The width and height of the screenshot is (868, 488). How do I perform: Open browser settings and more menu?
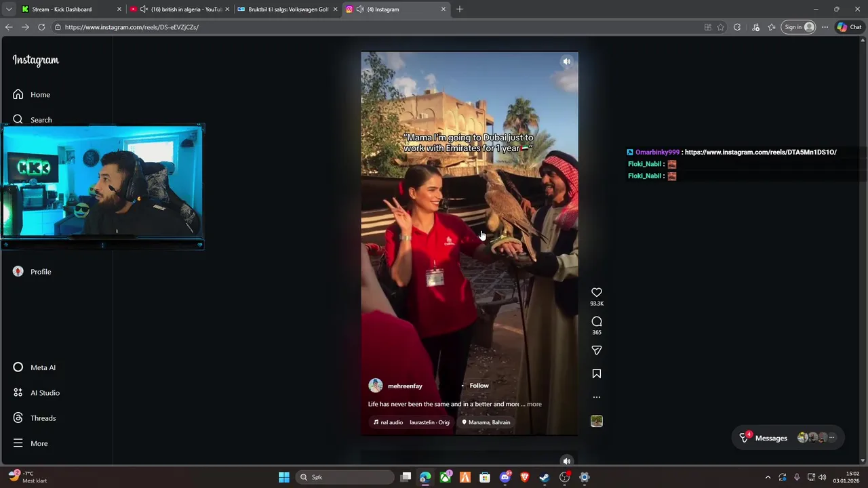(x=825, y=27)
